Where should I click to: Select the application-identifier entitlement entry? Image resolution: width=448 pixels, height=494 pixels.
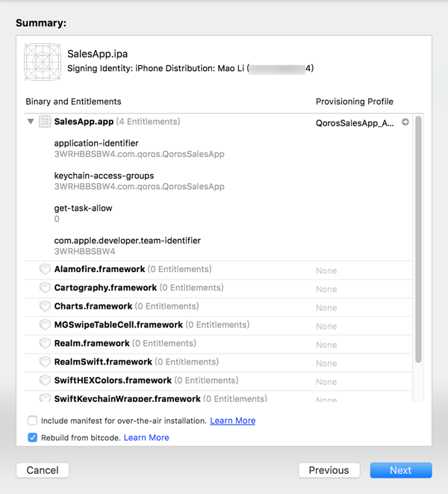point(96,143)
